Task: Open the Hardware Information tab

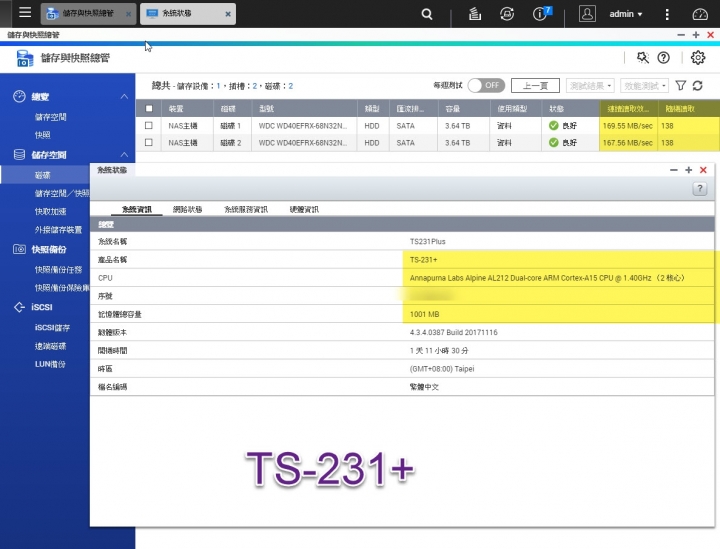Action: [x=304, y=209]
